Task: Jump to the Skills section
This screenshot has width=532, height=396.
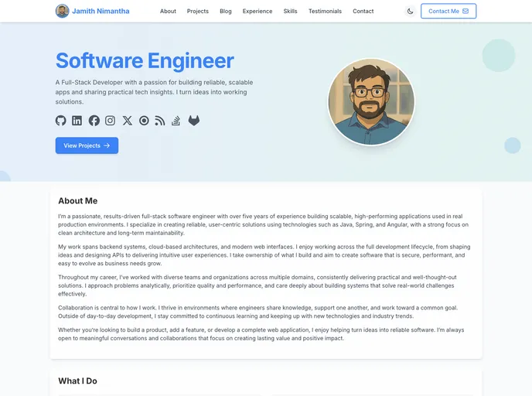Action: click(x=290, y=12)
